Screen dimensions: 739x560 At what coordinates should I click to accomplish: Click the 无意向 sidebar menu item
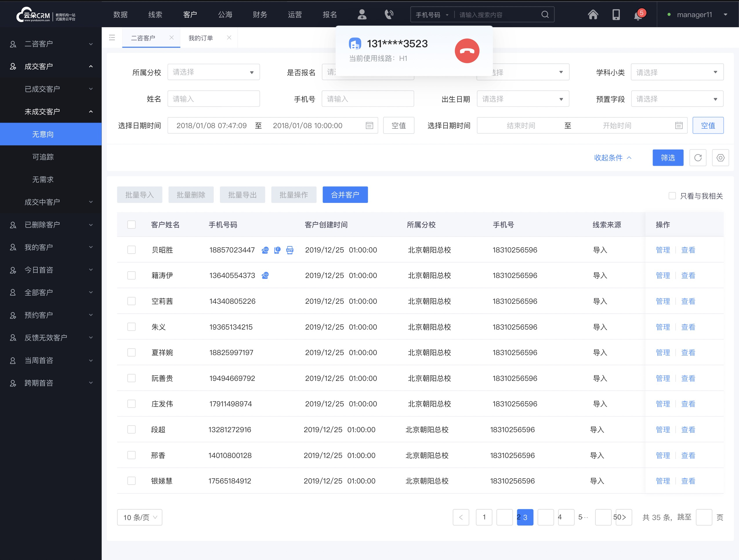50,134
